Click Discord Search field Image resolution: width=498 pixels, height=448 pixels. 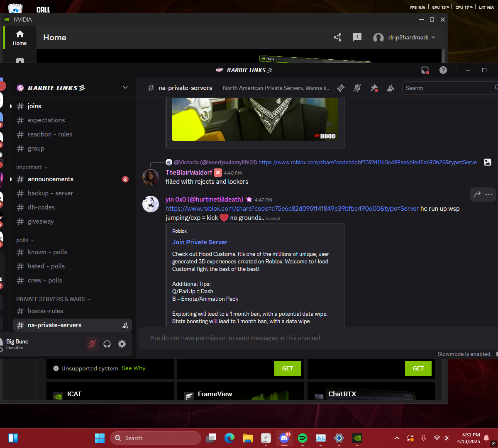[450, 88]
